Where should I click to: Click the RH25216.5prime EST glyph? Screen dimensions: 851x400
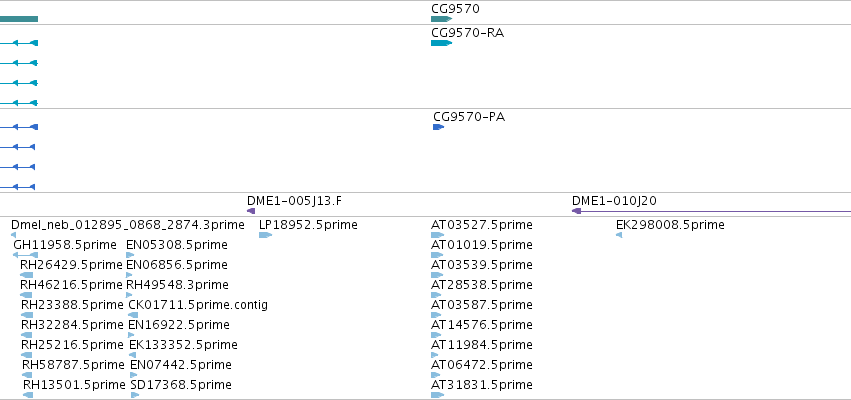point(27,355)
